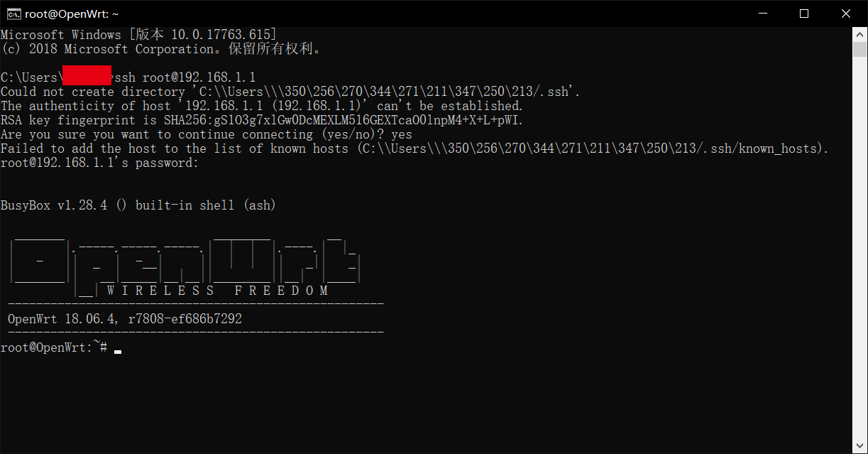
Task: Click the password prompt line for root@192.168.1.1
Action: tap(99, 163)
